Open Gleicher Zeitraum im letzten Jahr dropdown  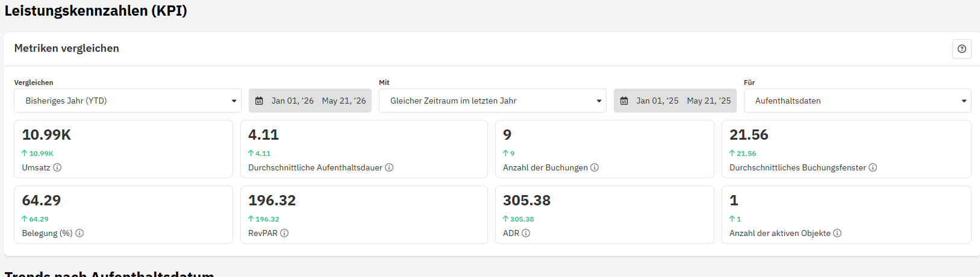point(493,101)
